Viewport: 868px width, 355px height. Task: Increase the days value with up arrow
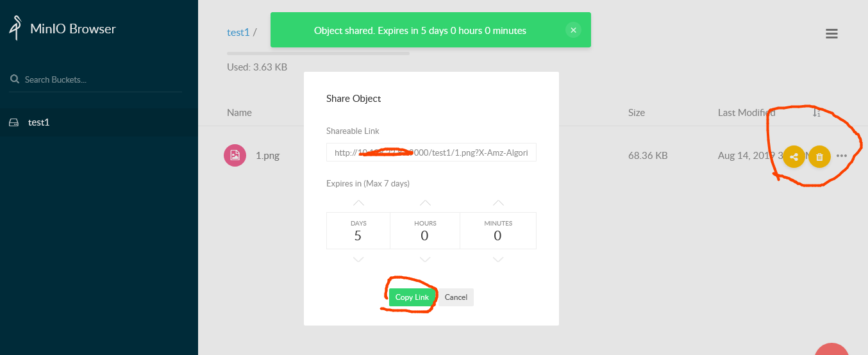point(358,202)
